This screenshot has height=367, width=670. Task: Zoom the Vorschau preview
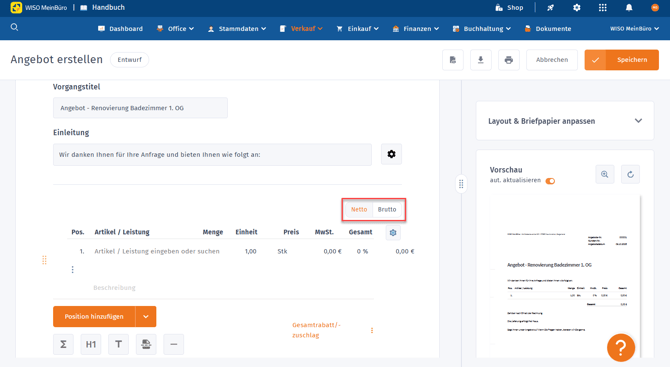[605, 174]
